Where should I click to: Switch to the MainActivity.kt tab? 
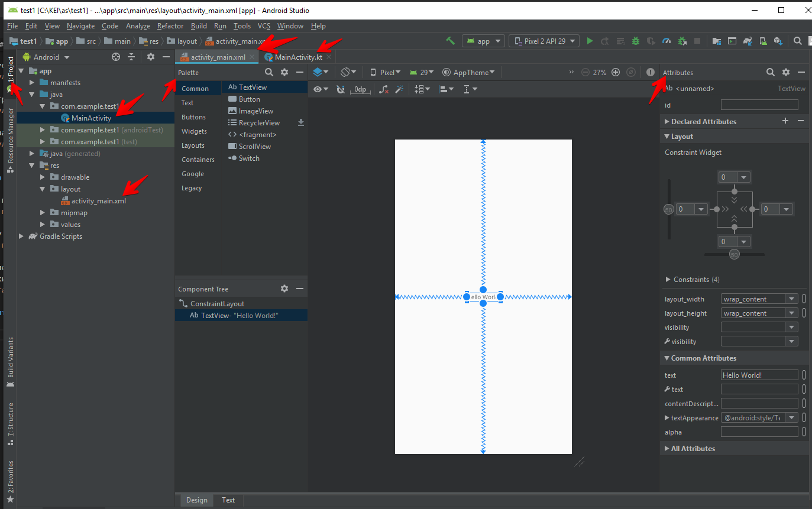click(298, 57)
